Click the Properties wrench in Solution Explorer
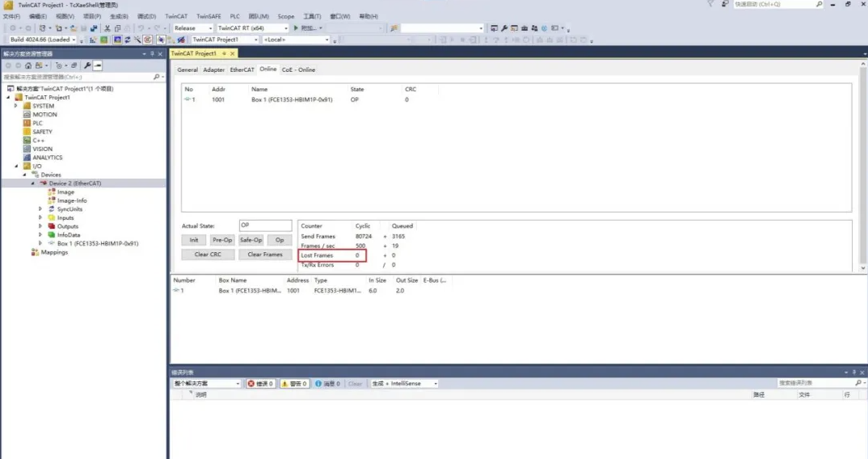 point(87,65)
